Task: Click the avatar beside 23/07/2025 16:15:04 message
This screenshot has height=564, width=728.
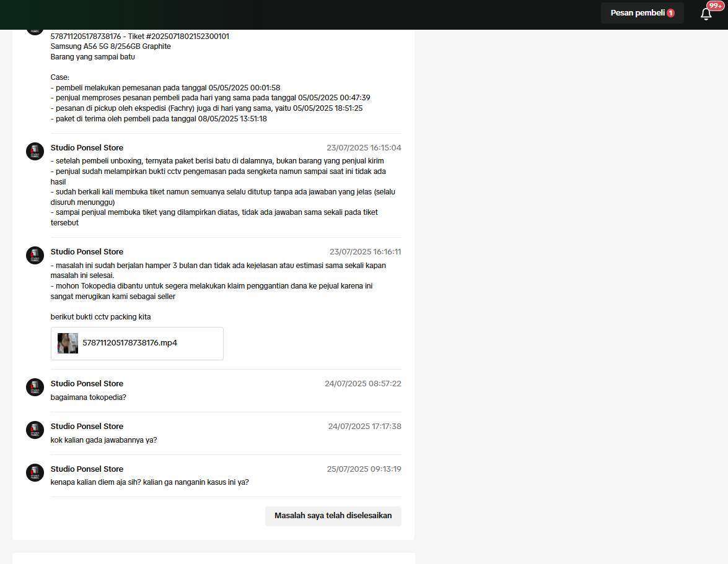Action: pyautogui.click(x=35, y=152)
